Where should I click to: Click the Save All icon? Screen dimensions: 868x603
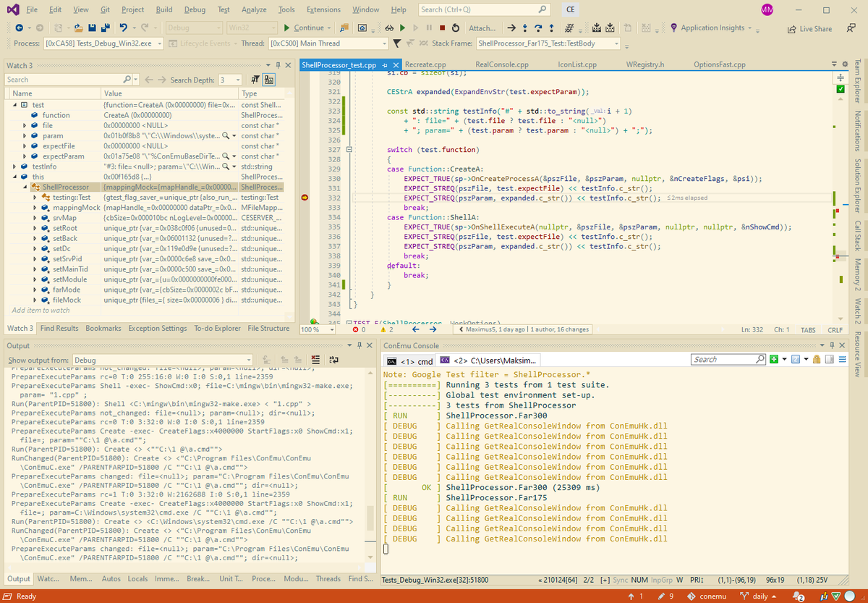click(x=106, y=28)
